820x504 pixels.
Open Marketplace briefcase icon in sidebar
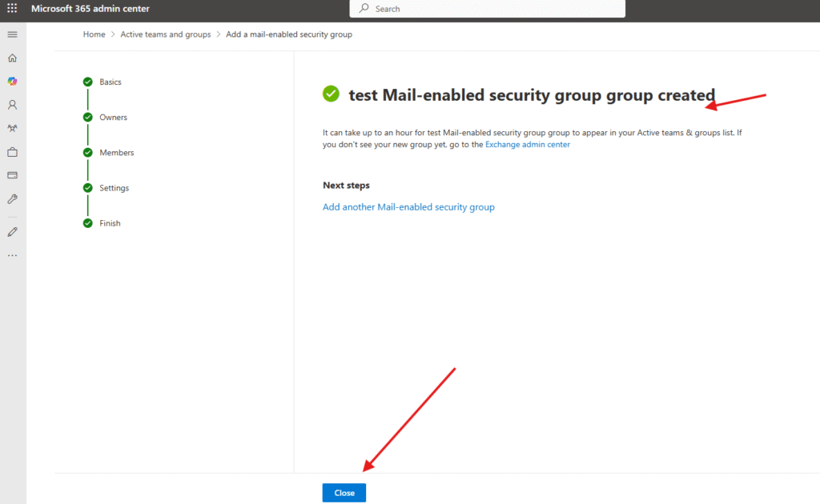click(x=12, y=152)
